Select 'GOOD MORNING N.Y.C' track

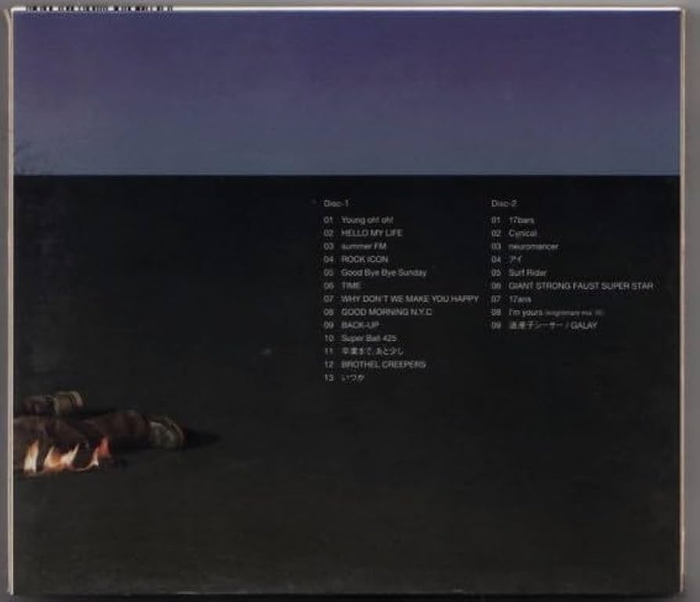(x=387, y=312)
